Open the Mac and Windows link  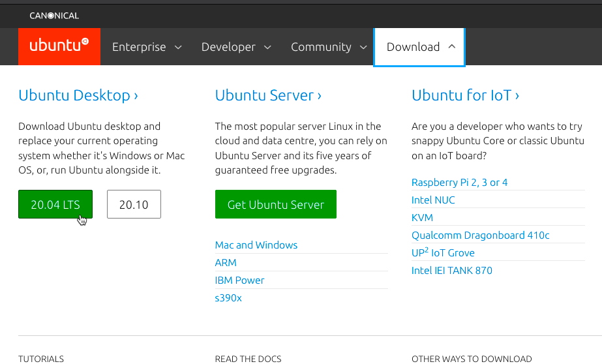tap(256, 245)
